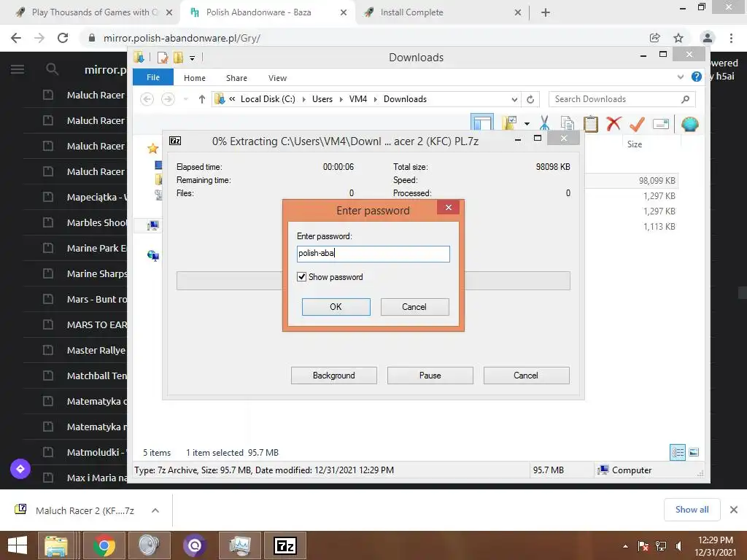The image size is (747, 560).
Task: Click Cancel in Enter password dialog
Action: tap(414, 307)
